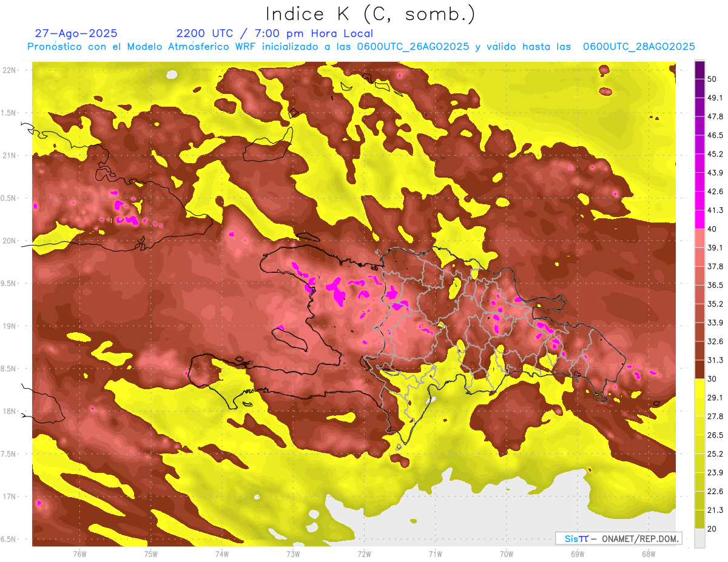Click the title "Indice K (C, somb.)"
The image size is (728, 562).
[x=370, y=15]
